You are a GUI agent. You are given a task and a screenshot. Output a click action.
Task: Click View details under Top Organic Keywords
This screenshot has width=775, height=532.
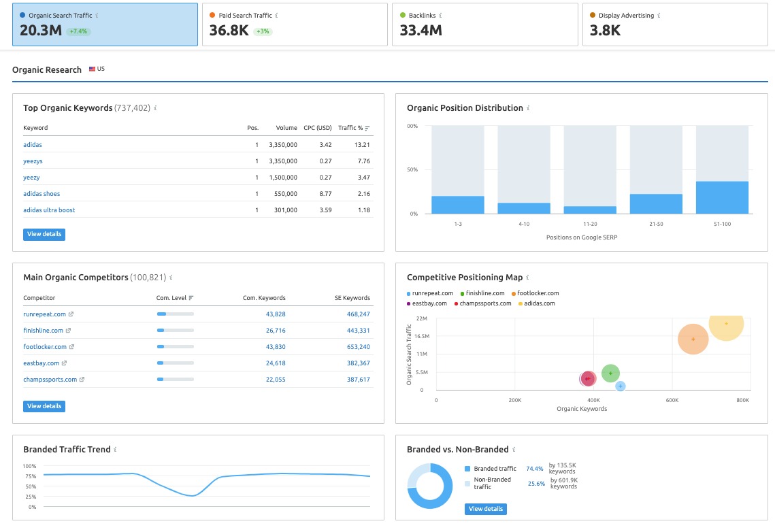[44, 233]
